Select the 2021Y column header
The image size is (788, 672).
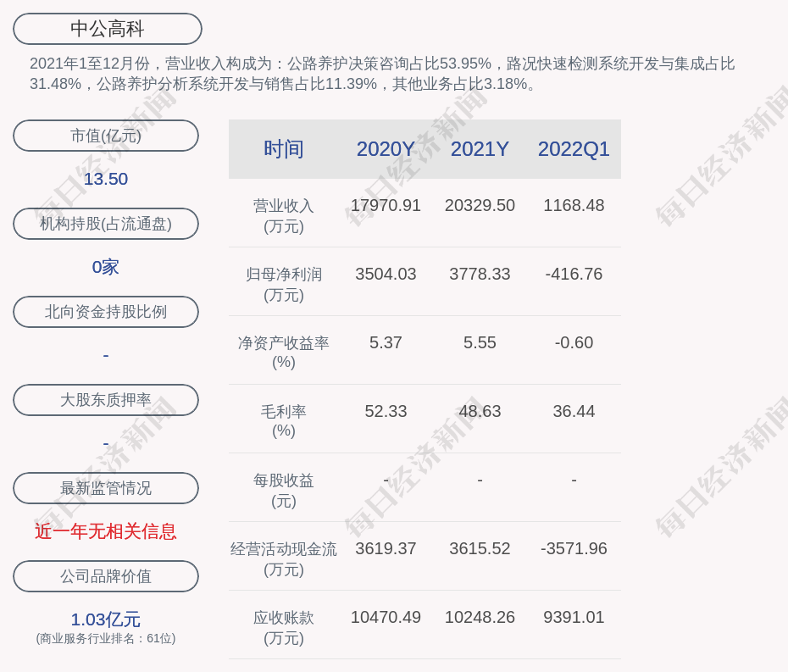pyautogui.click(x=480, y=149)
